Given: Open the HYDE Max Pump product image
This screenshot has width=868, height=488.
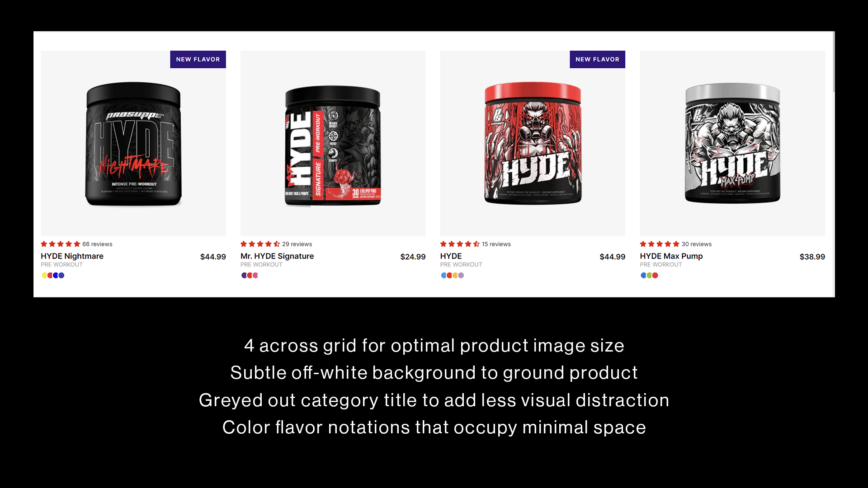Looking at the screenshot, I should click(732, 143).
